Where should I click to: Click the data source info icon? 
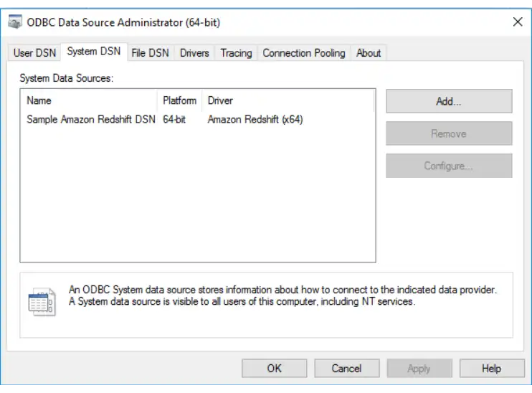click(41, 303)
